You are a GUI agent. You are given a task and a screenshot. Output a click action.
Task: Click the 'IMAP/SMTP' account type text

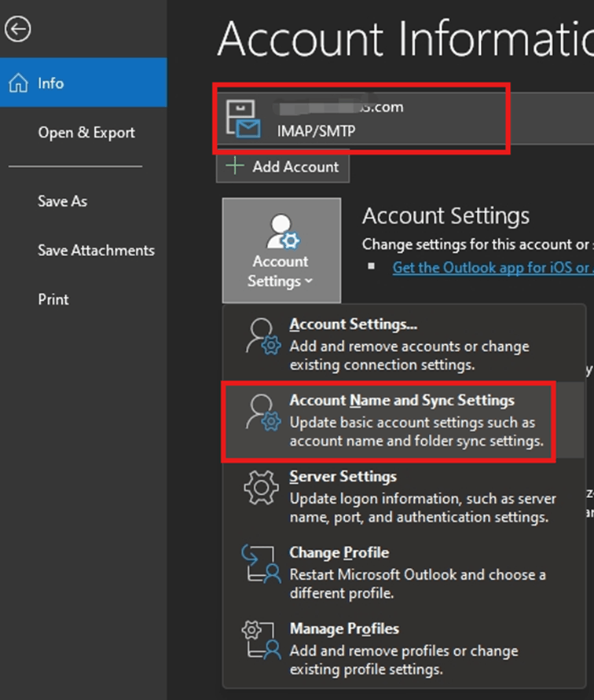tap(316, 130)
